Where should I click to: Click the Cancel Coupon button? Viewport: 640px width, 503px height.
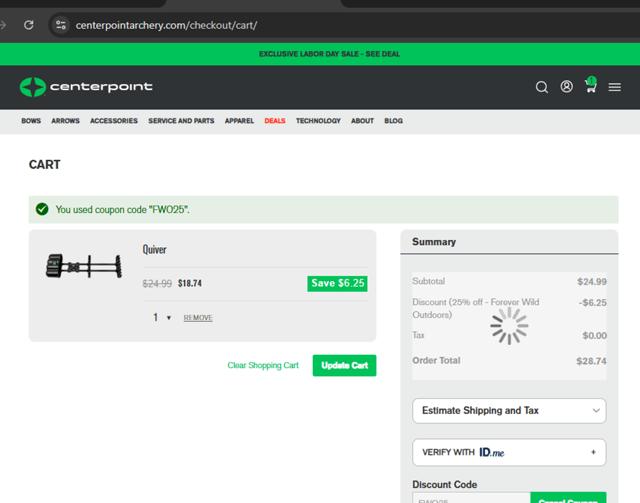click(568, 498)
